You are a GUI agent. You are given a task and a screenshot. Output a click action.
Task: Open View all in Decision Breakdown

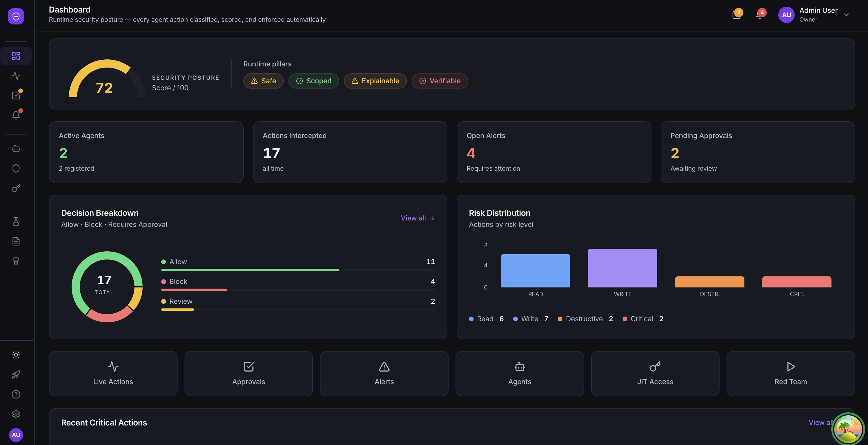pyautogui.click(x=417, y=218)
